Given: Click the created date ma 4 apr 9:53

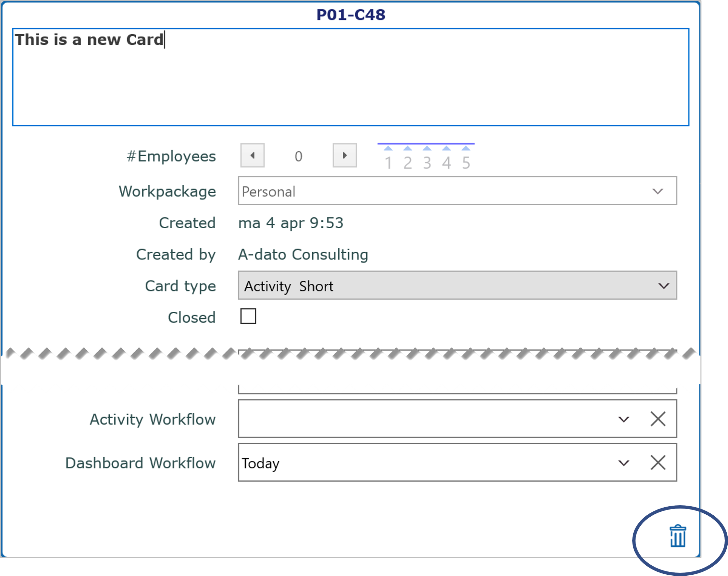Looking at the screenshot, I should pos(291,223).
